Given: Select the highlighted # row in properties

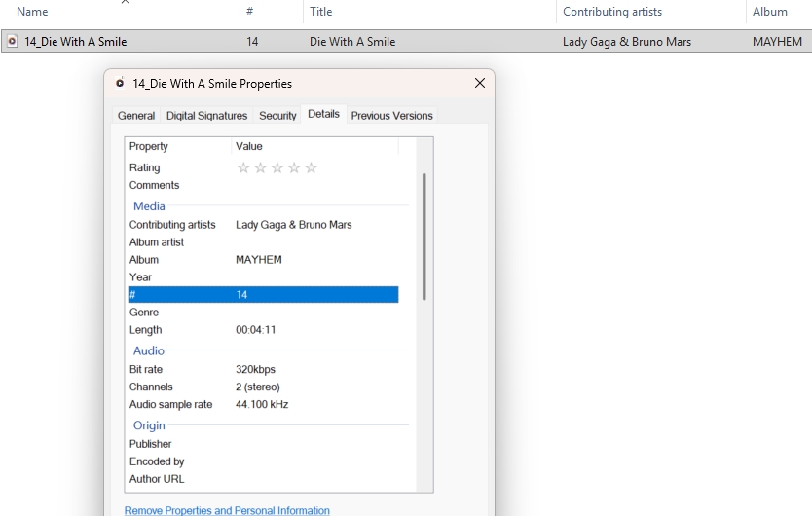Looking at the screenshot, I should point(263,295).
